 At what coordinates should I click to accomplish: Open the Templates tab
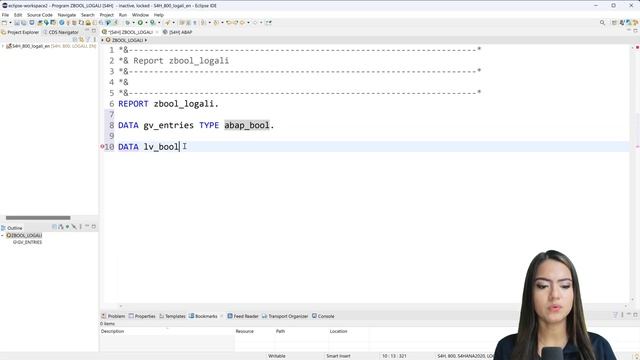172,316
